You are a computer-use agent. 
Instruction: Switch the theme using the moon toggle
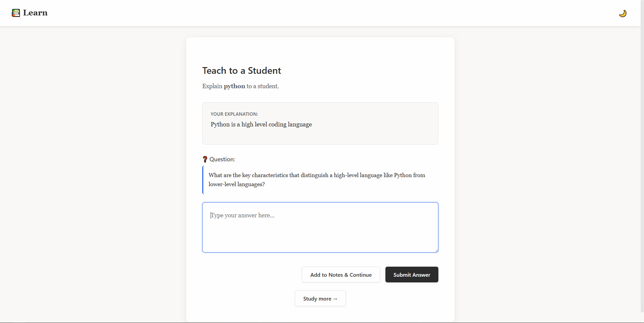(623, 13)
